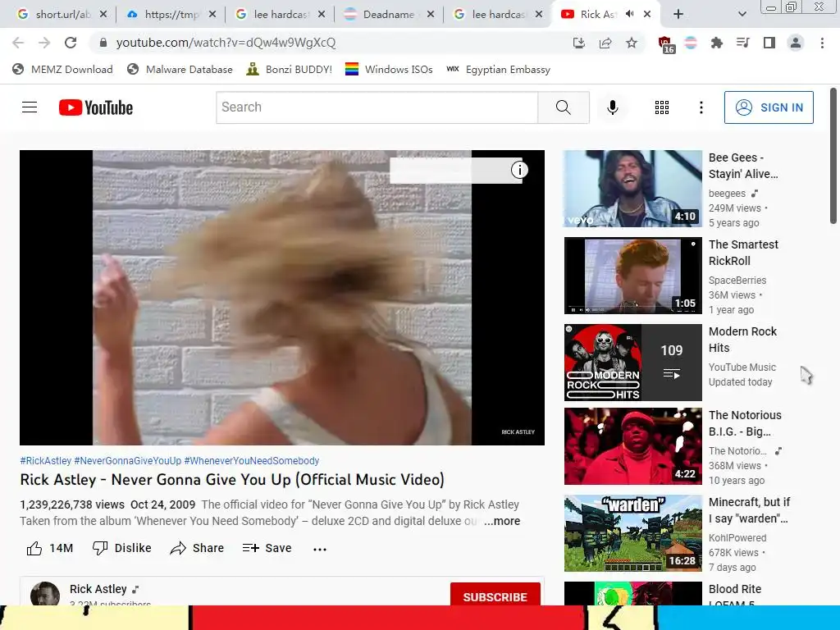The width and height of the screenshot is (840, 630).
Task: Open the red shield extension with badge 16
Action: pyautogui.click(x=665, y=44)
